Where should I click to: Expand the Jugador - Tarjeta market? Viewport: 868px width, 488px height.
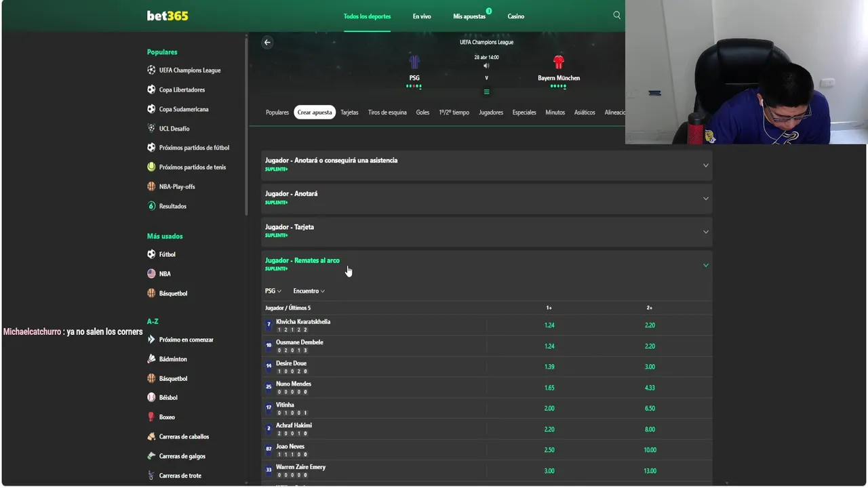(x=487, y=230)
